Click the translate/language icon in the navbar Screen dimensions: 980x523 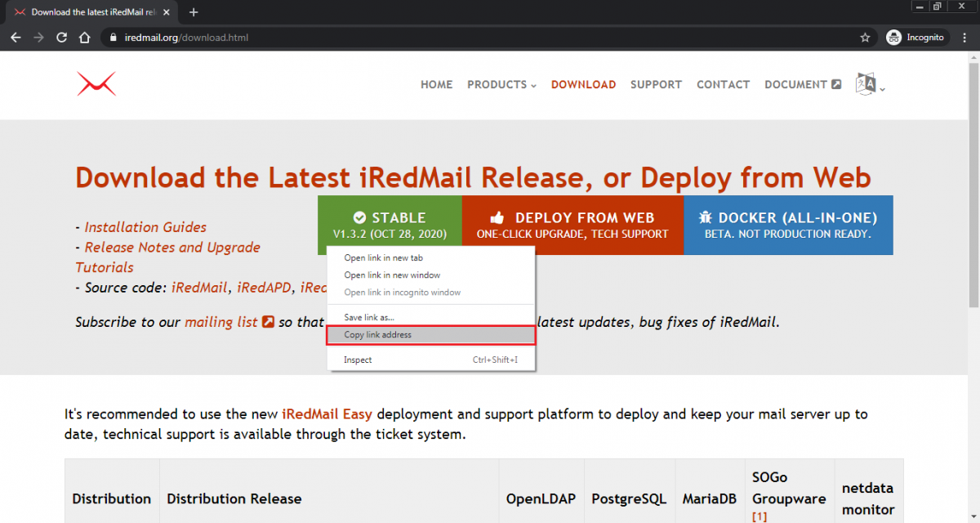point(866,83)
